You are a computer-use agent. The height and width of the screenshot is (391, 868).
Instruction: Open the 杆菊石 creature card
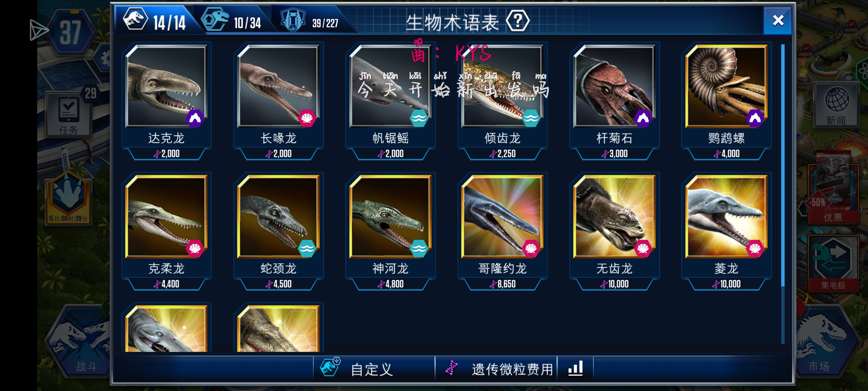[x=614, y=101]
